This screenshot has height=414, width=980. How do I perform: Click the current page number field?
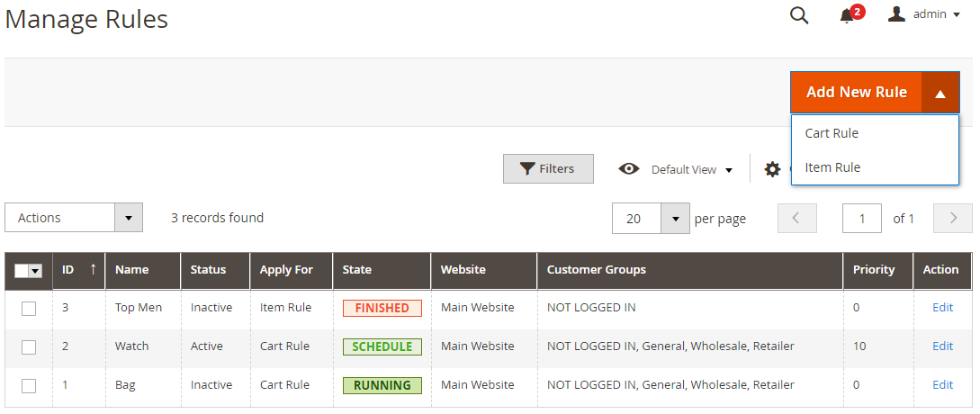(x=861, y=218)
